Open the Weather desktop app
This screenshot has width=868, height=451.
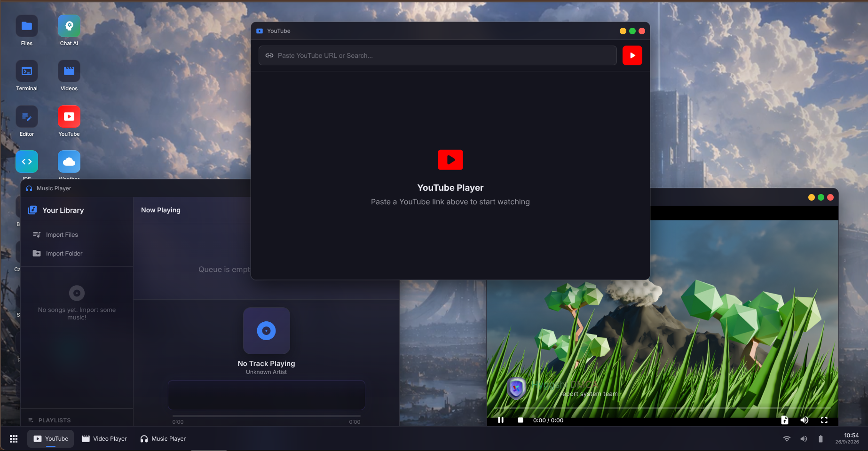[69, 162]
